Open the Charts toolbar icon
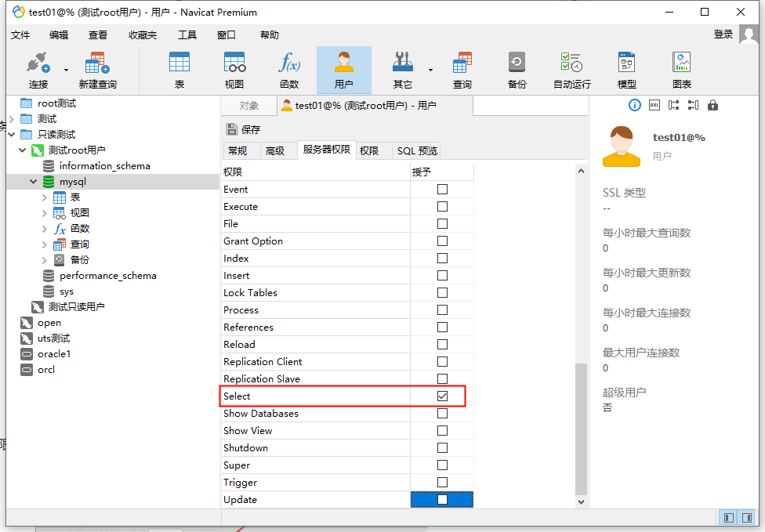 tap(682, 63)
